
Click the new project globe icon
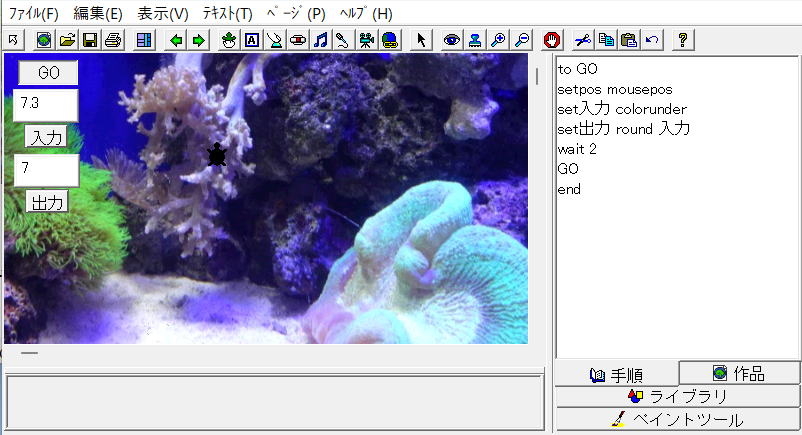[x=44, y=39]
